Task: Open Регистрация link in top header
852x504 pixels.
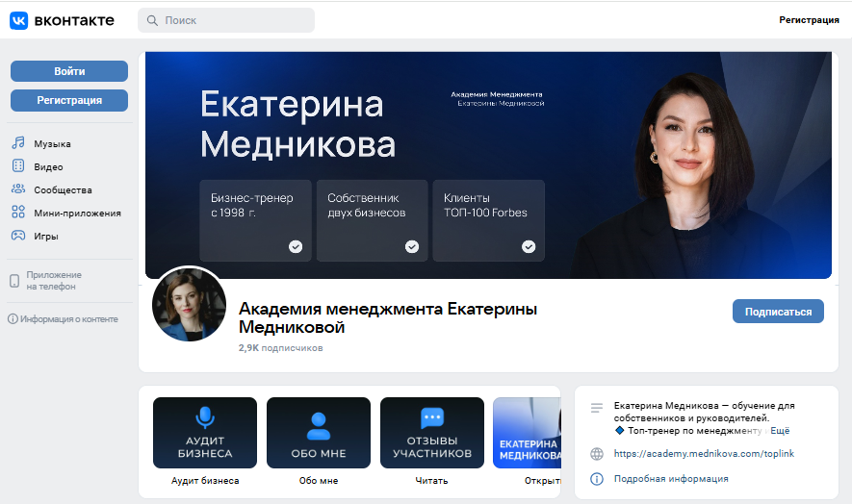Action: pos(809,20)
